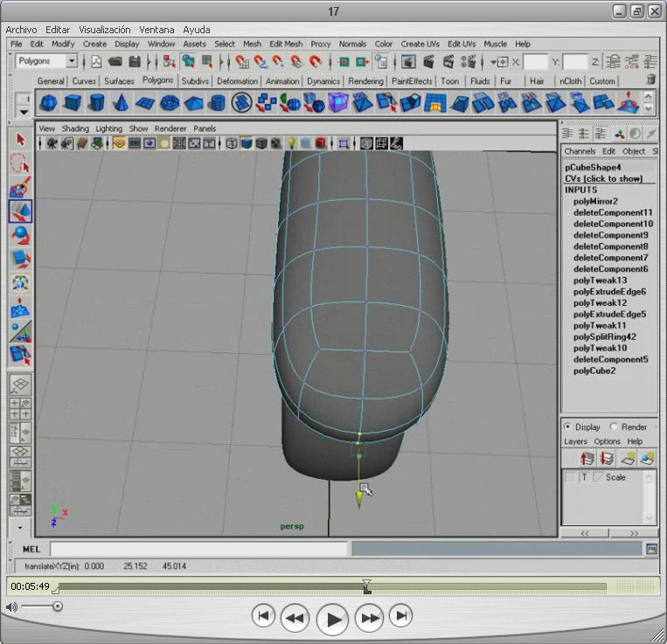Screen dimensions: 667x644
Task: Toggle snap to points magnet
Action: point(279,62)
